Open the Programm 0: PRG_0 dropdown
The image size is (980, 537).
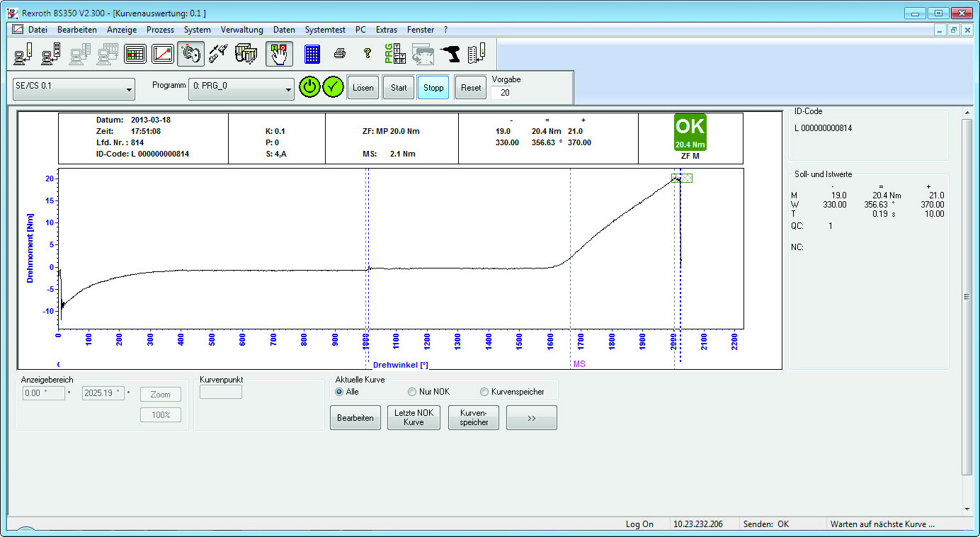pyautogui.click(x=241, y=89)
